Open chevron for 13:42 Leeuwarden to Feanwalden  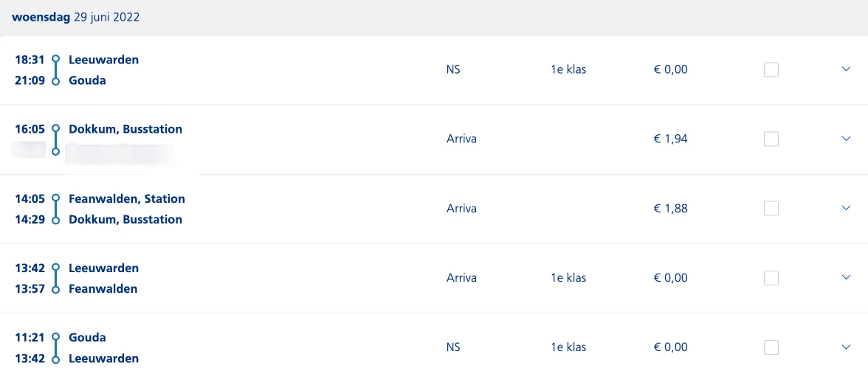click(847, 277)
